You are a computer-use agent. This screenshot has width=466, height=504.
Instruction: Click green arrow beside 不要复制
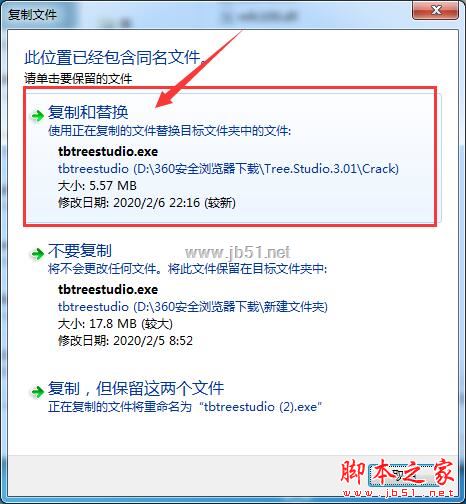[38, 254]
